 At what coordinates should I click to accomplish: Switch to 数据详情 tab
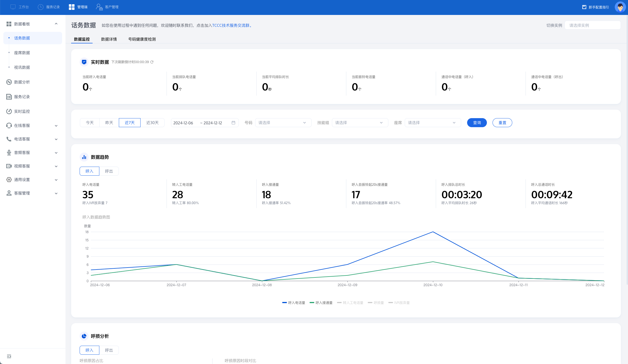coord(109,39)
